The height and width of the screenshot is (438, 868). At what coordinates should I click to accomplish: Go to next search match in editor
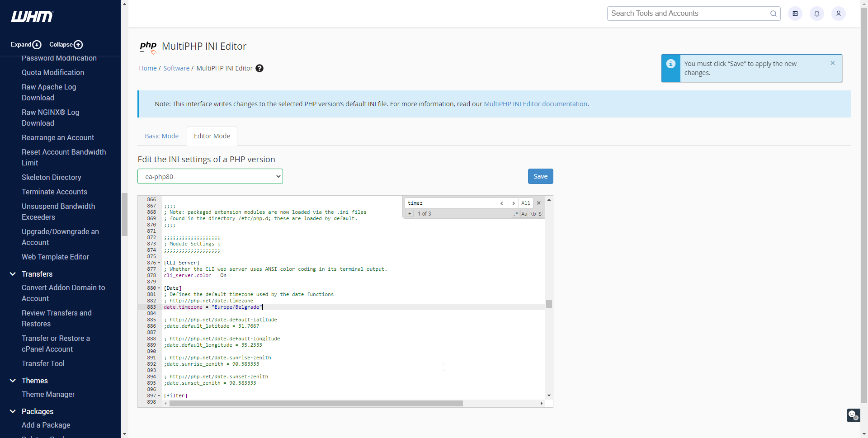pyautogui.click(x=513, y=203)
